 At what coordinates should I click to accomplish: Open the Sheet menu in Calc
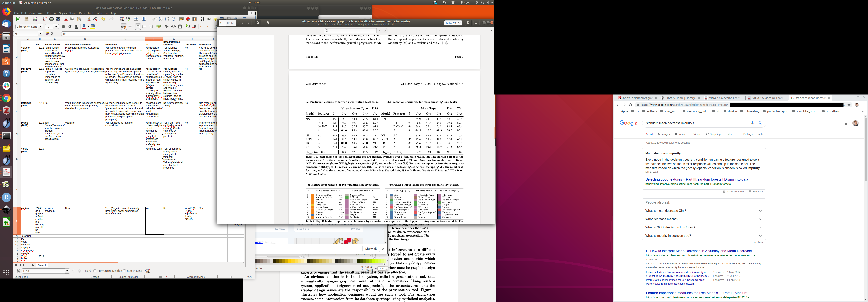(73, 13)
